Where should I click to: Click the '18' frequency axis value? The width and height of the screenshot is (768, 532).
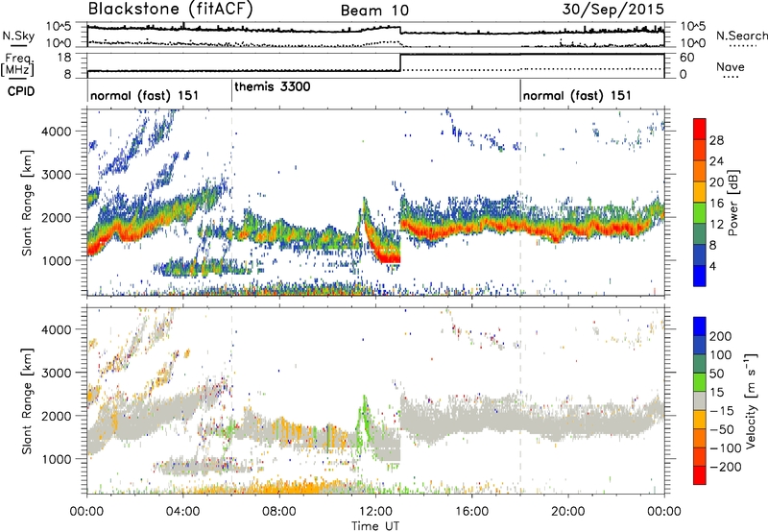64,58
